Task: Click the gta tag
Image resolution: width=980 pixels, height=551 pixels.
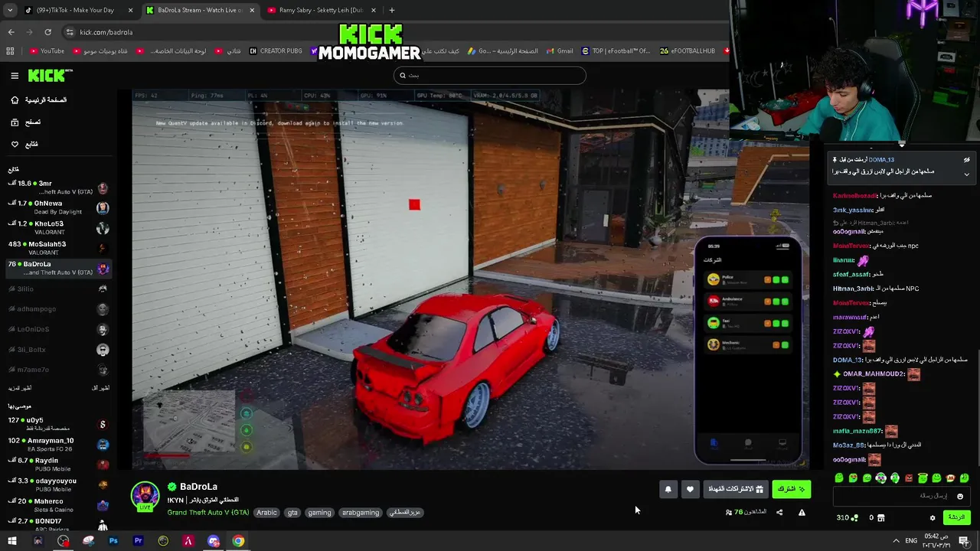Action: (x=292, y=513)
